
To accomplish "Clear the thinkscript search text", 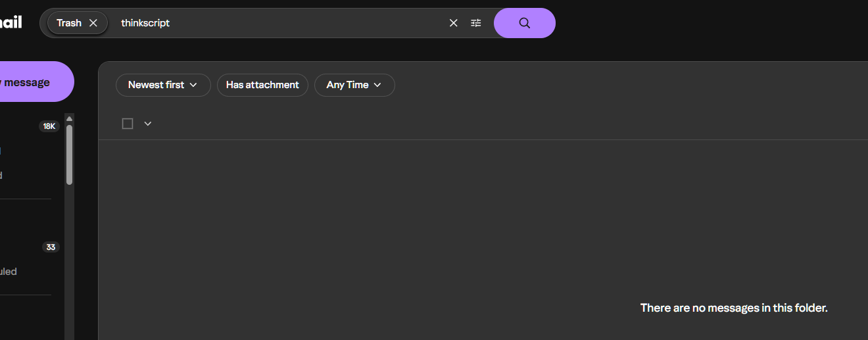I will (x=453, y=23).
